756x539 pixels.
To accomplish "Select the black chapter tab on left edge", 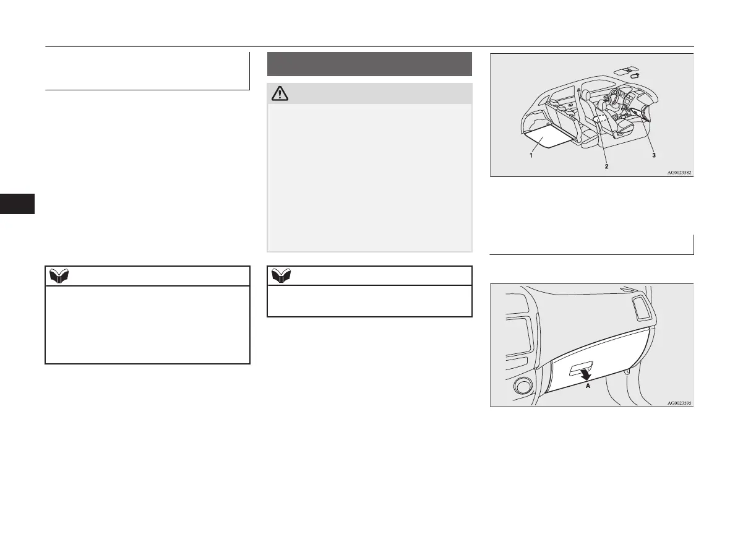I will tap(17, 204).
